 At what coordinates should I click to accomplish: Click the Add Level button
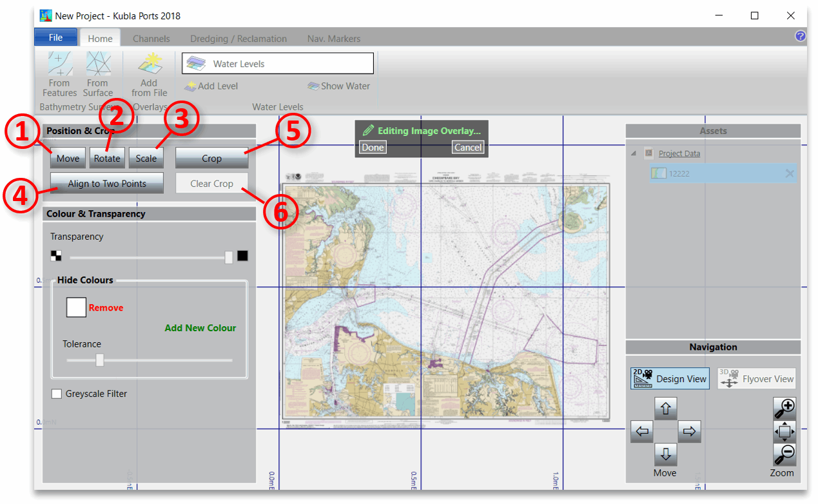point(211,86)
